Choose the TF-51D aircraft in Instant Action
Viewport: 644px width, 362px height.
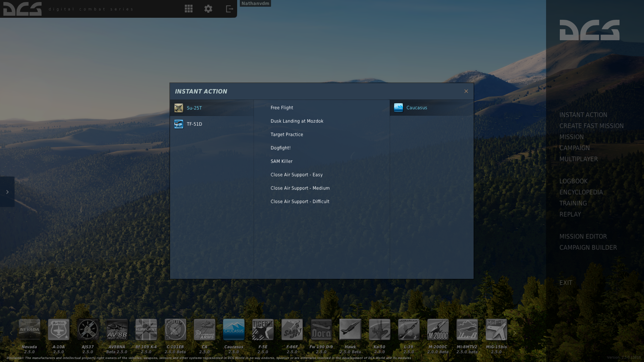pos(212,124)
